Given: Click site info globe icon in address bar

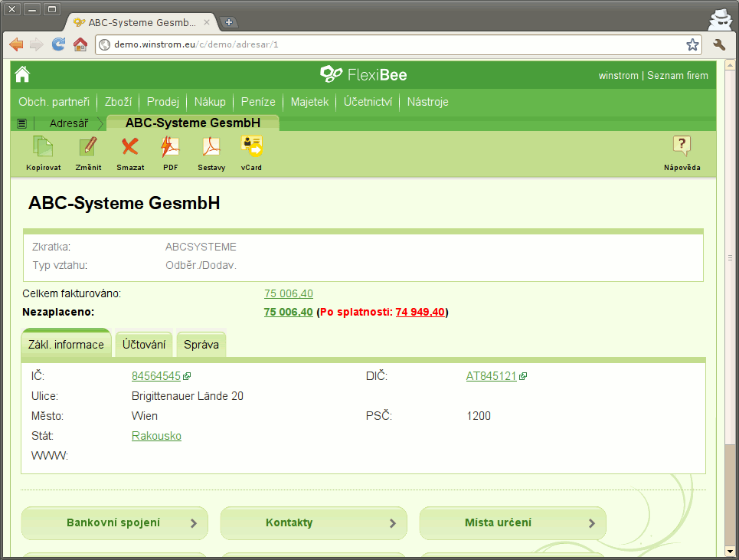Looking at the screenshot, I should [x=105, y=44].
